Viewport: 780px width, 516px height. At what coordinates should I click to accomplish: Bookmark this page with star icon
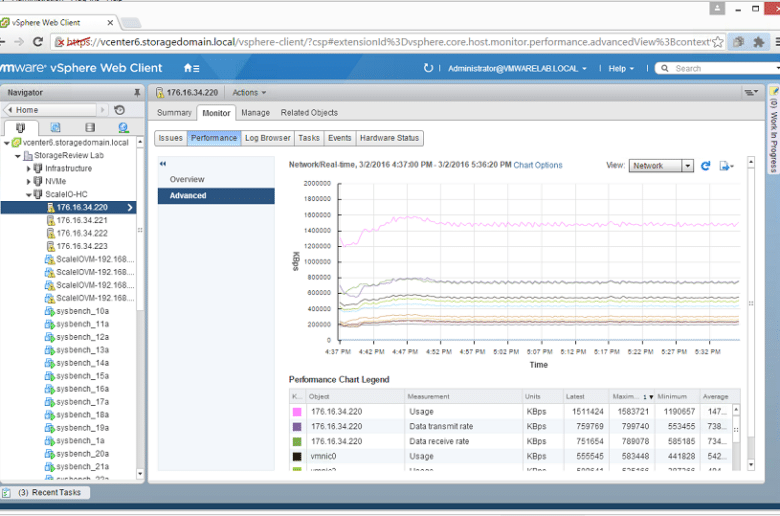(717, 42)
